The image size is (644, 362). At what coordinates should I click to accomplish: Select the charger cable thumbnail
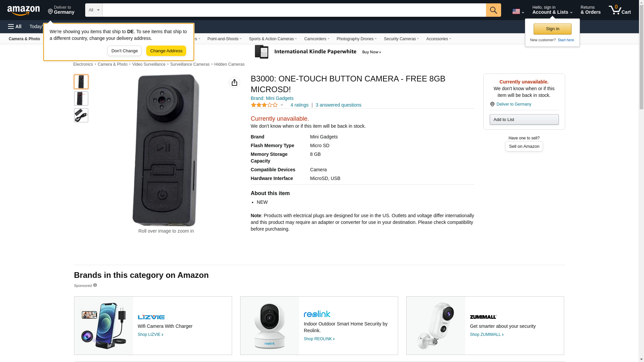[81, 115]
